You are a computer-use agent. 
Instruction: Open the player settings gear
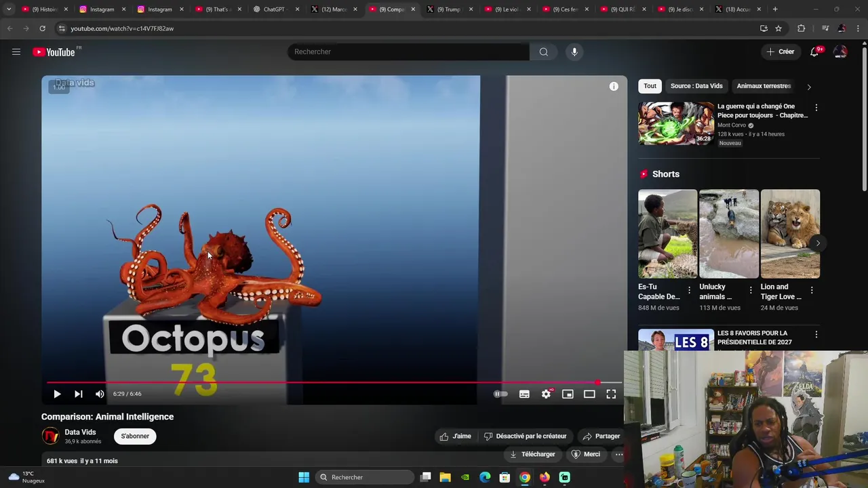546,394
